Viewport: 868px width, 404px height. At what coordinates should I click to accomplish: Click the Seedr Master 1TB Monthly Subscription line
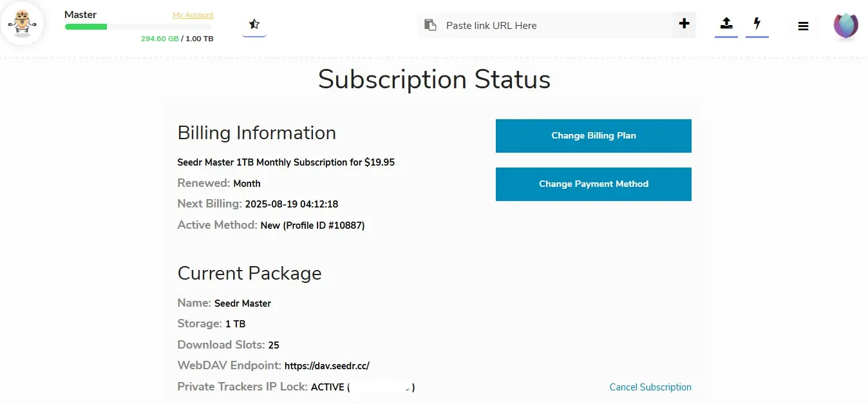tap(286, 162)
